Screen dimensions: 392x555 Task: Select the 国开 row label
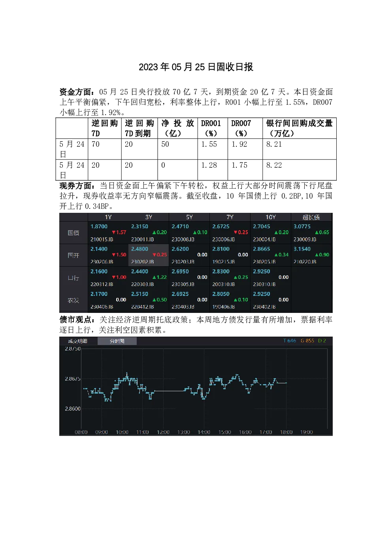point(73,256)
